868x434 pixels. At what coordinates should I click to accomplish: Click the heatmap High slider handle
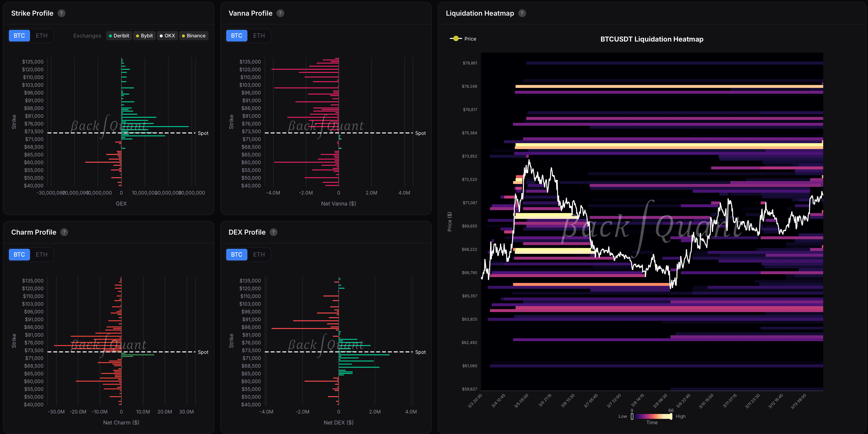coord(671,416)
